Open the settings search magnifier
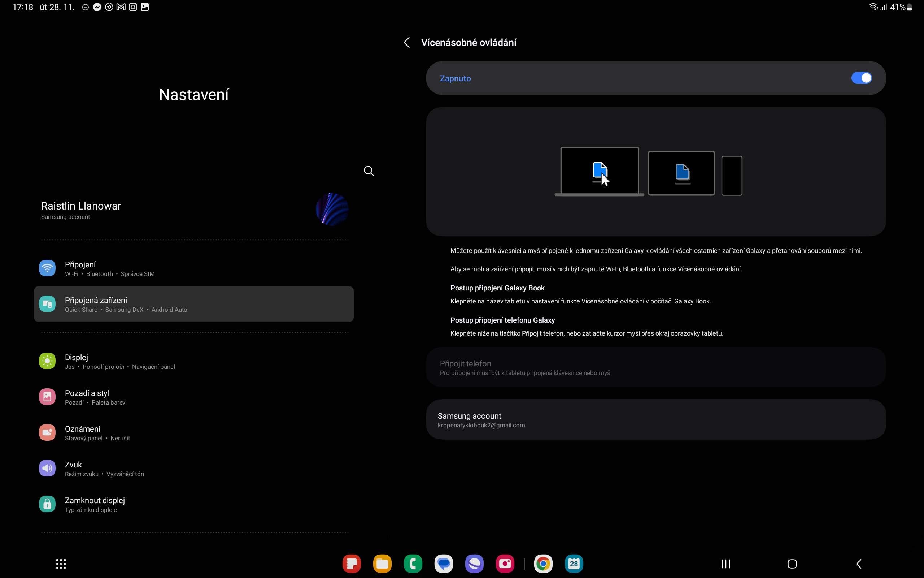Screen dimensions: 924x578 tap(369, 171)
